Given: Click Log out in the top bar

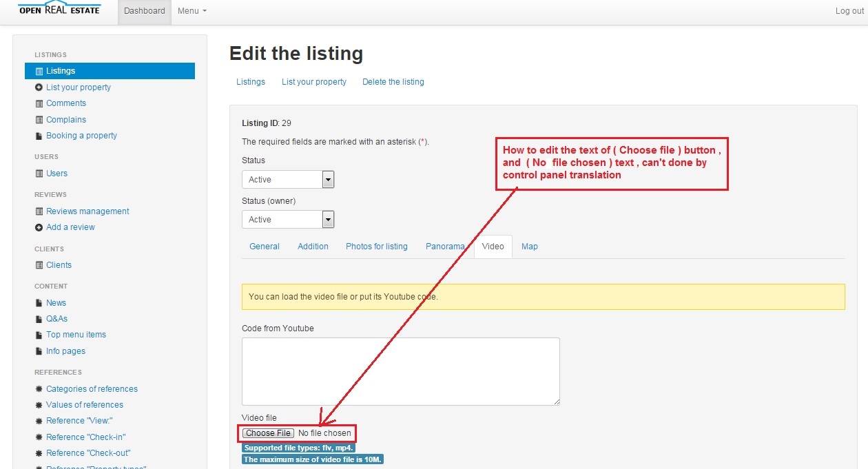Looking at the screenshot, I should [849, 11].
